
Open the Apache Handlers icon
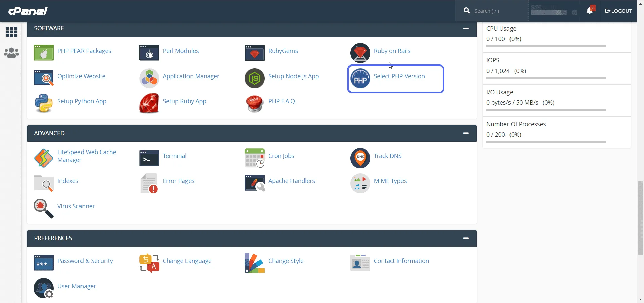pos(255,183)
